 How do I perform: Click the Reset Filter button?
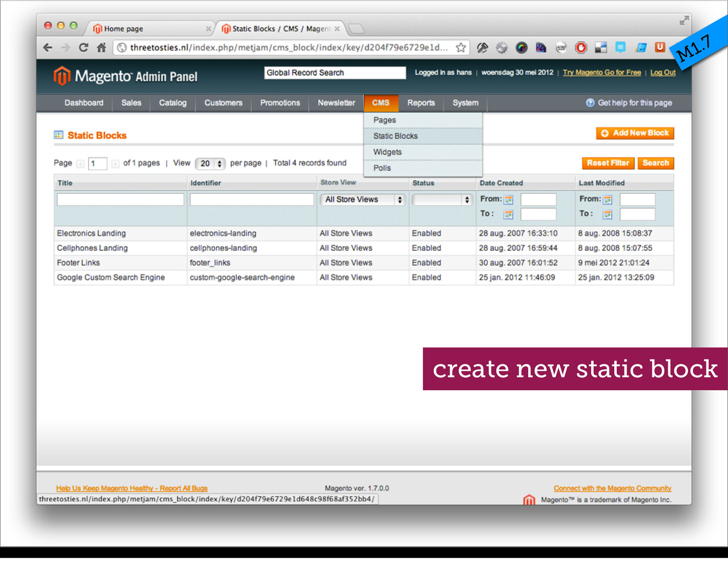(x=608, y=163)
